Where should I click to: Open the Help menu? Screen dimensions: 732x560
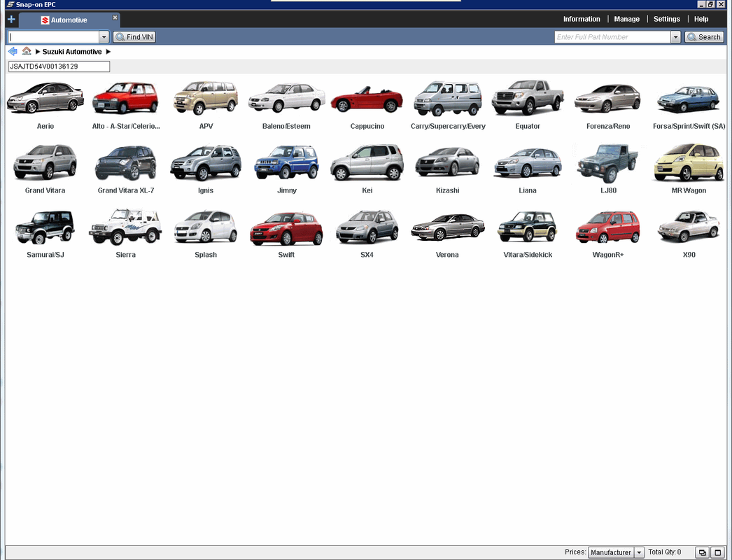click(701, 19)
